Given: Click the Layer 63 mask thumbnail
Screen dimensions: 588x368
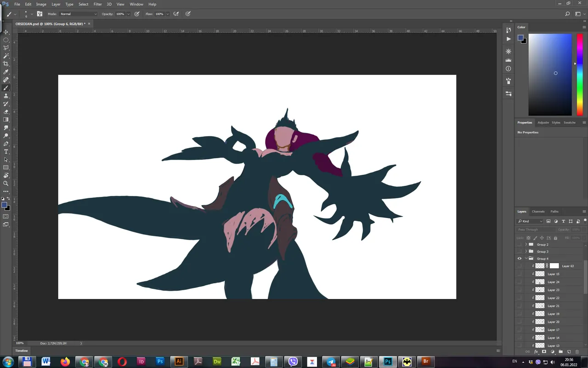Looking at the screenshot, I should click(x=554, y=266).
